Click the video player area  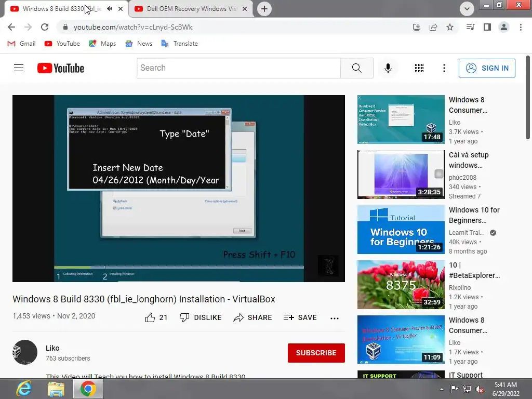tap(179, 188)
